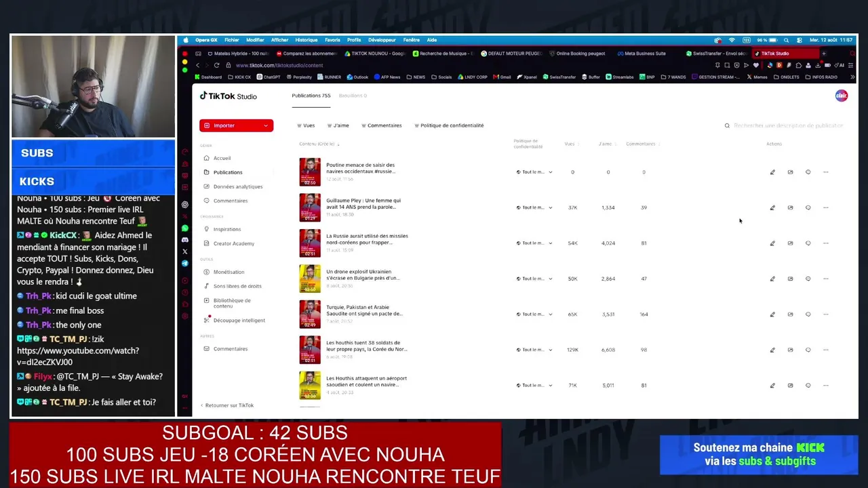Switch to the Publications 755 tab

(x=311, y=96)
